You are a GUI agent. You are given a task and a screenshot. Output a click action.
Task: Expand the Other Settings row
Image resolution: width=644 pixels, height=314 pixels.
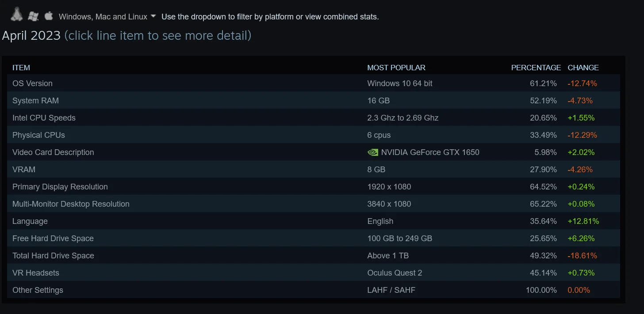(x=313, y=290)
